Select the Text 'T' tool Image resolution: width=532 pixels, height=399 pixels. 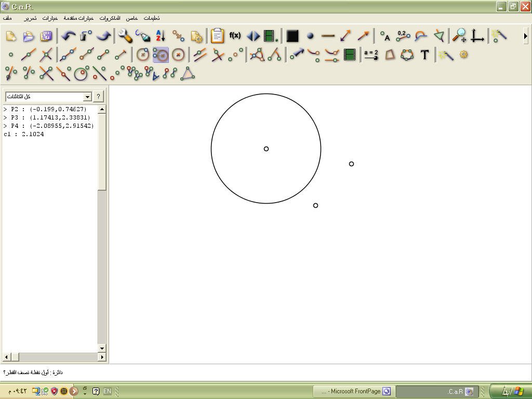424,55
